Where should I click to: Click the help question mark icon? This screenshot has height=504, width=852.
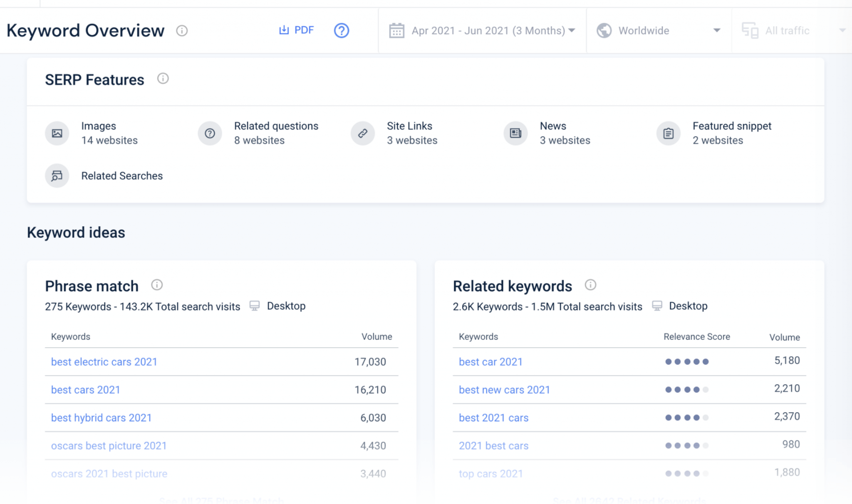[x=341, y=30]
